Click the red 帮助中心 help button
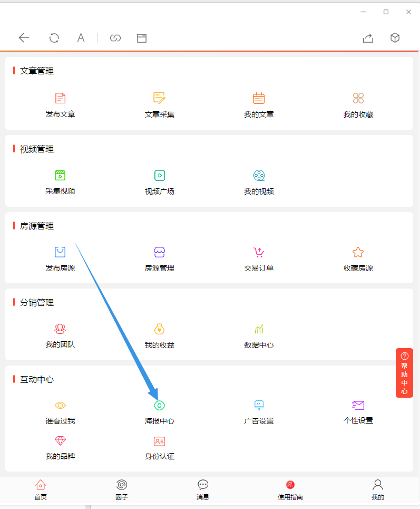This screenshot has width=420, height=509. click(404, 372)
